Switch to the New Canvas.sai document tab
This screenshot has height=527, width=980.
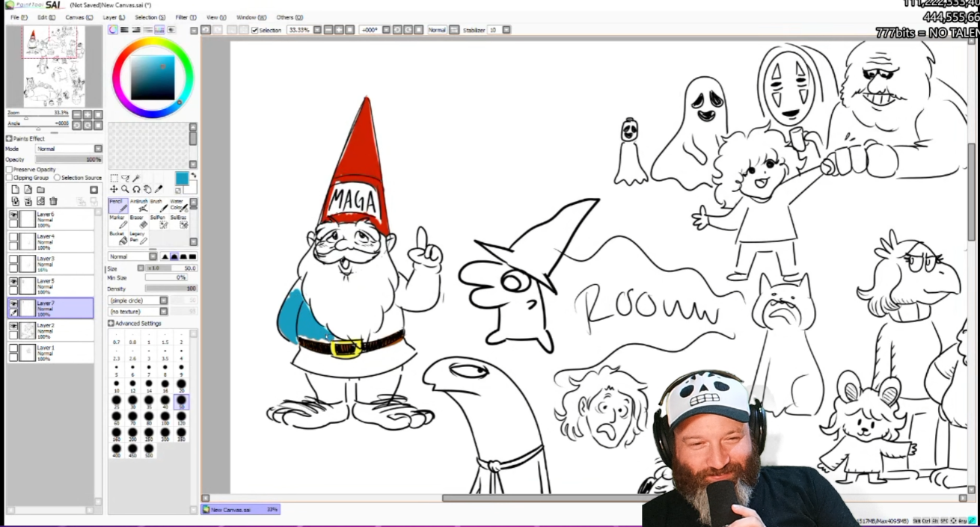pos(240,510)
